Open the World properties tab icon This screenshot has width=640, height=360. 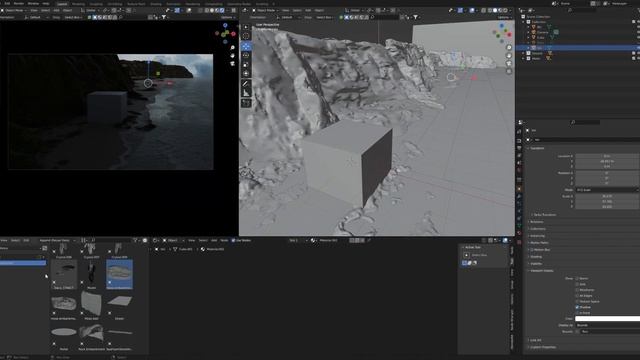pos(519,170)
